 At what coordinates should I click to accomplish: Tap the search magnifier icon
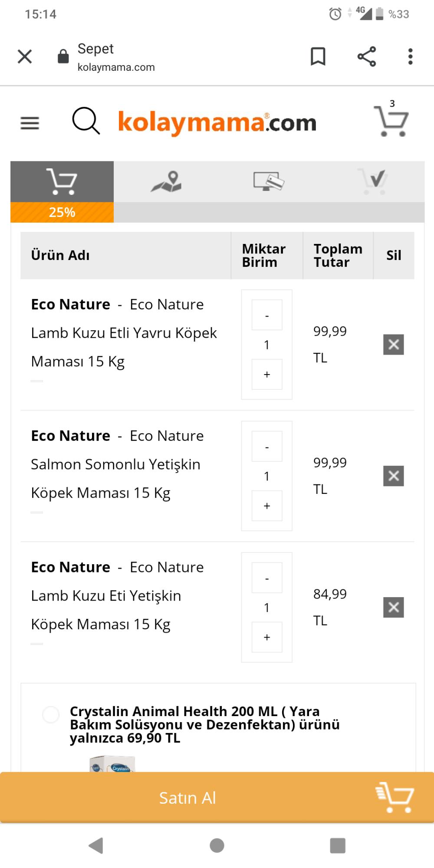[86, 121]
